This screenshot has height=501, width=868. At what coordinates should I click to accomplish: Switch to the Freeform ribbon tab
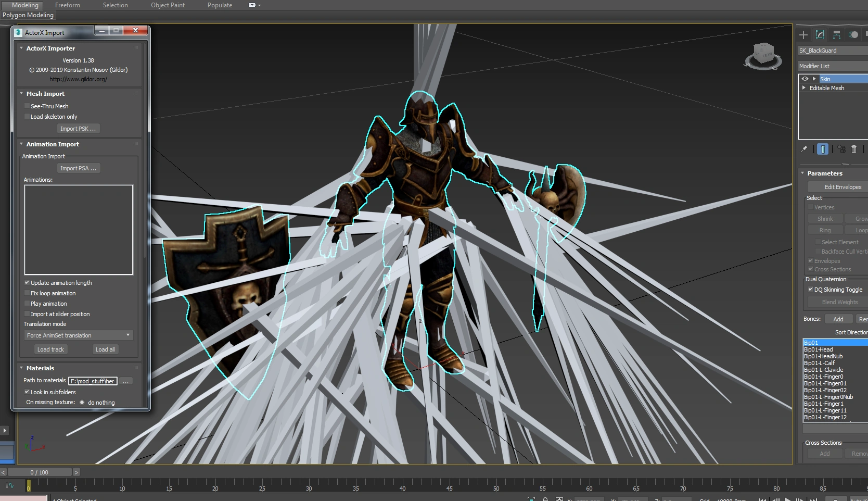(x=68, y=5)
